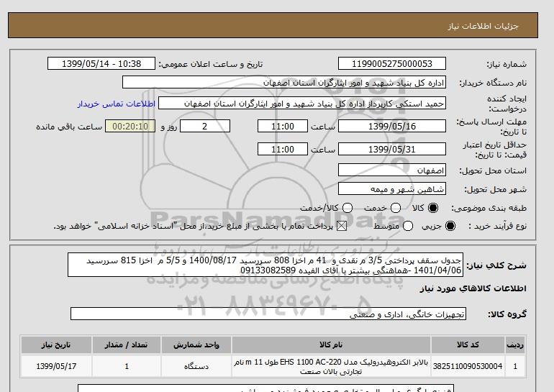Select the کالا/خدمت radio button
Image resolution: width=554 pixels, height=392 pixels.
(348, 208)
